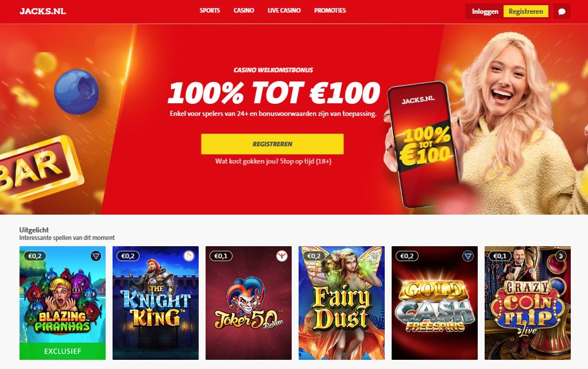Screen dimensions: 588x369
Task: Click provider icon on The Knight King tile
Action: (189, 257)
